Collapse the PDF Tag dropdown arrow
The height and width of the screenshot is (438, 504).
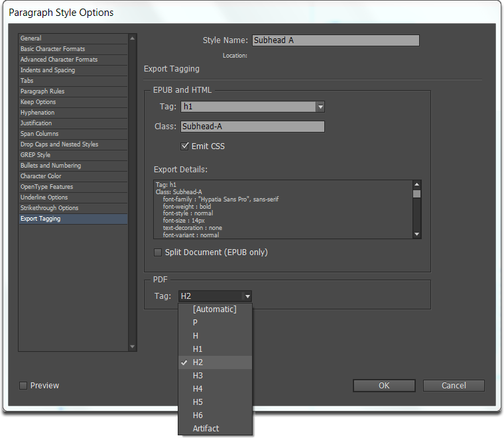tap(247, 296)
